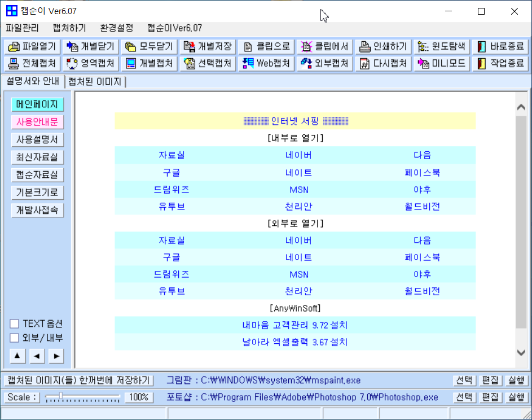Image resolution: width=532 pixels, height=420 pixels.
Task: Click the scrollbar down arrow
Action: click(x=521, y=352)
